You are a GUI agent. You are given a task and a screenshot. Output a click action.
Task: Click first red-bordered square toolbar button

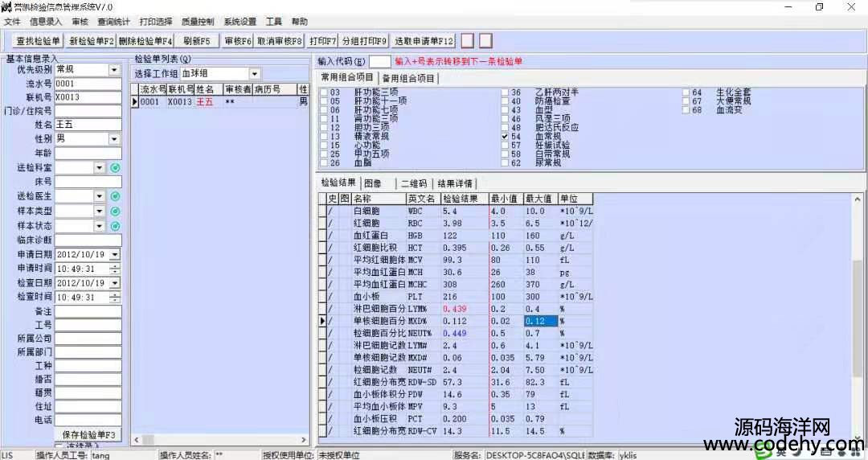coord(467,40)
